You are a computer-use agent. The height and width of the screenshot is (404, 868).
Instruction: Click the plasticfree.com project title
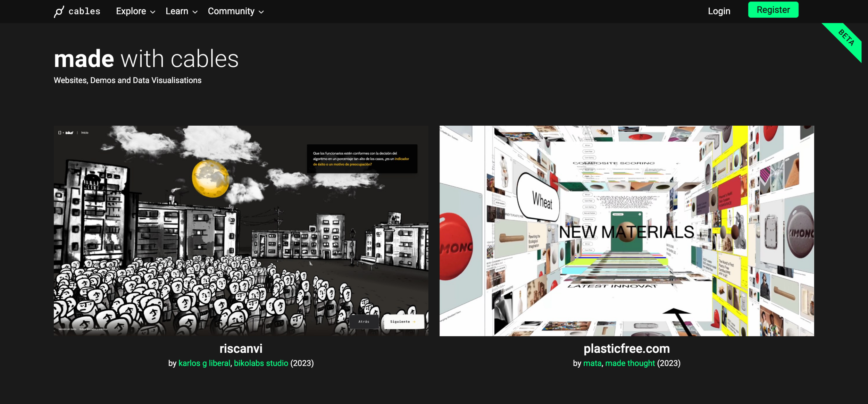(x=626, y=348)
